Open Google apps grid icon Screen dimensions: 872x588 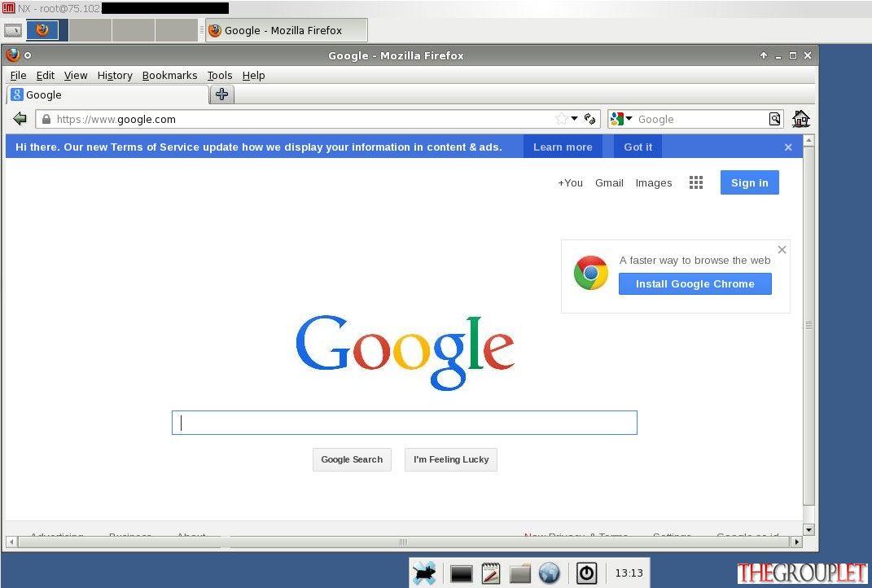coord(695,182)
